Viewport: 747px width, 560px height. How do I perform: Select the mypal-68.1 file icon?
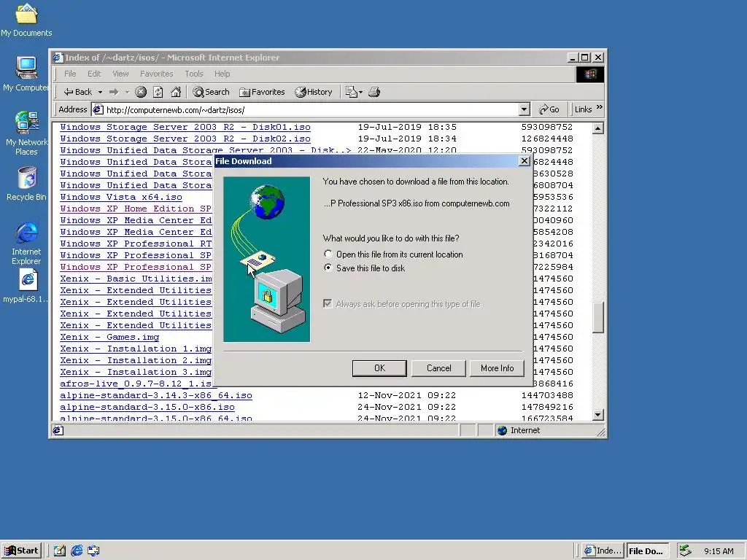27,286
